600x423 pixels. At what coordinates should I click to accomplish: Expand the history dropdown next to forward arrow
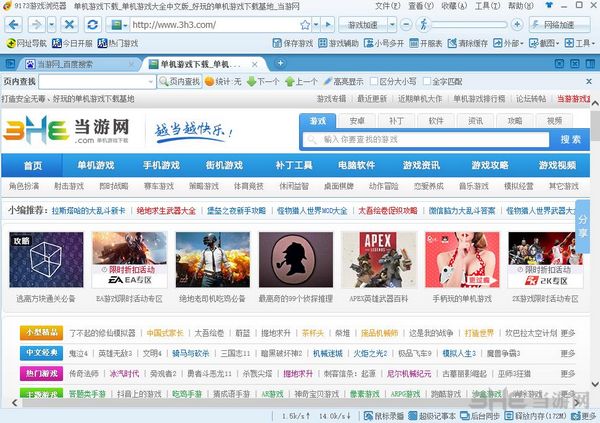tap(52, 25)
